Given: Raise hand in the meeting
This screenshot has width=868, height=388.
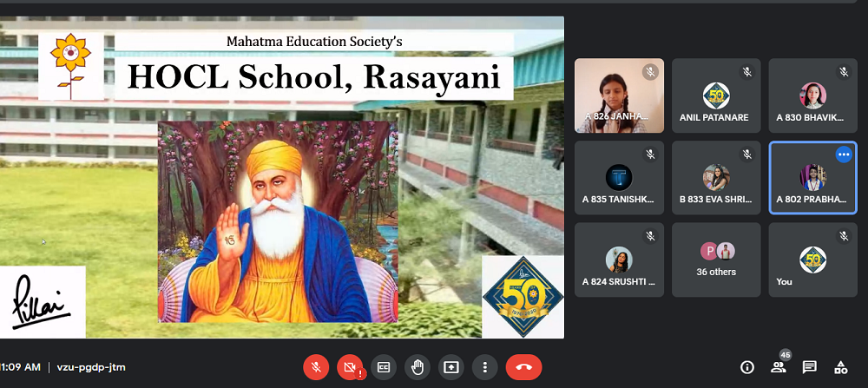Looking at the screenshot, I should coord(418,367).
